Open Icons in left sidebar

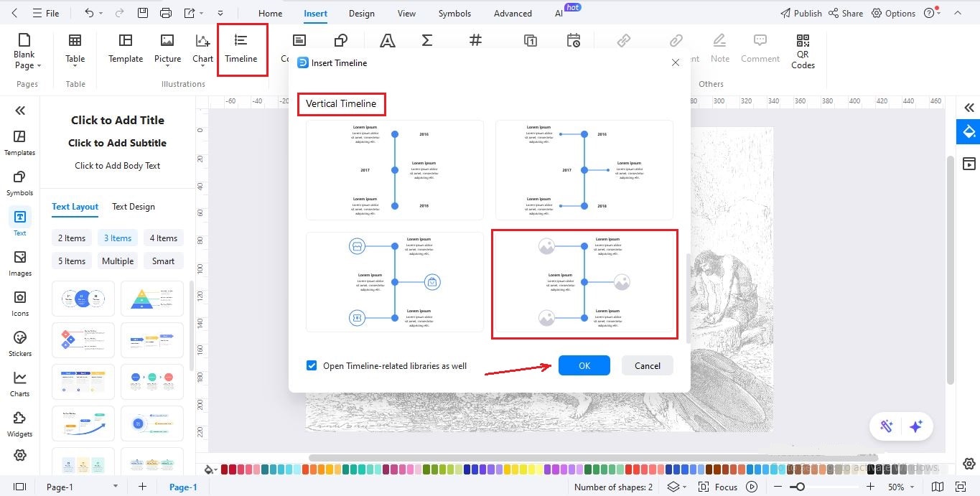20,303
